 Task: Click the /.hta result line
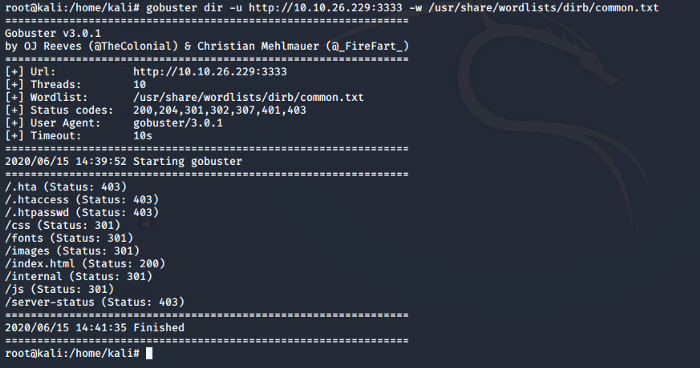click(x=66, y=186)
